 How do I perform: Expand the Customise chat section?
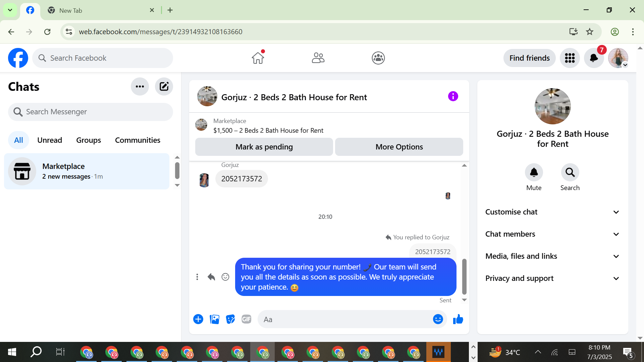pyautogui.click(x=552, y=212)
